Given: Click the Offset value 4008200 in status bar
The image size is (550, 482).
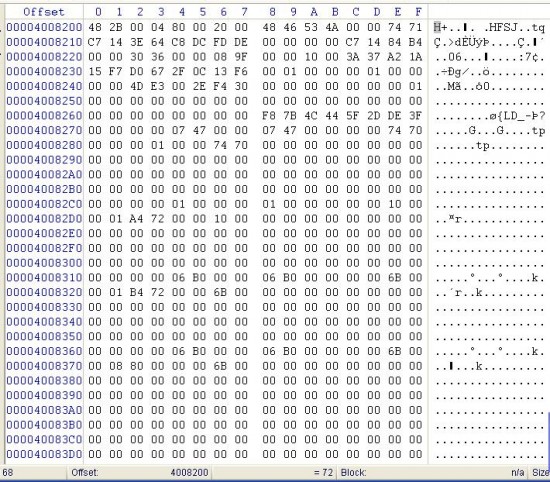Looking at the screenshot, I should click(189, 473).
